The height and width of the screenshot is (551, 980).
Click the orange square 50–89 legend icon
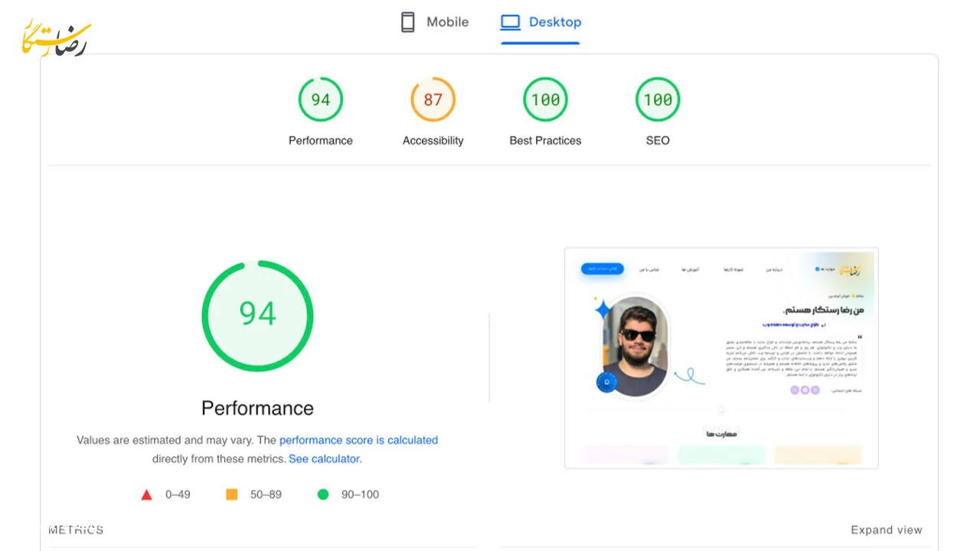[232, 494]
